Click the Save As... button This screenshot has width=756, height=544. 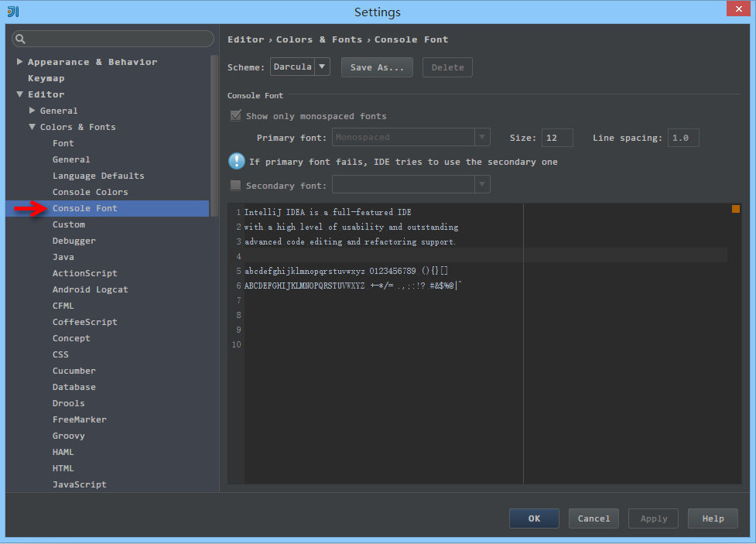377,67
